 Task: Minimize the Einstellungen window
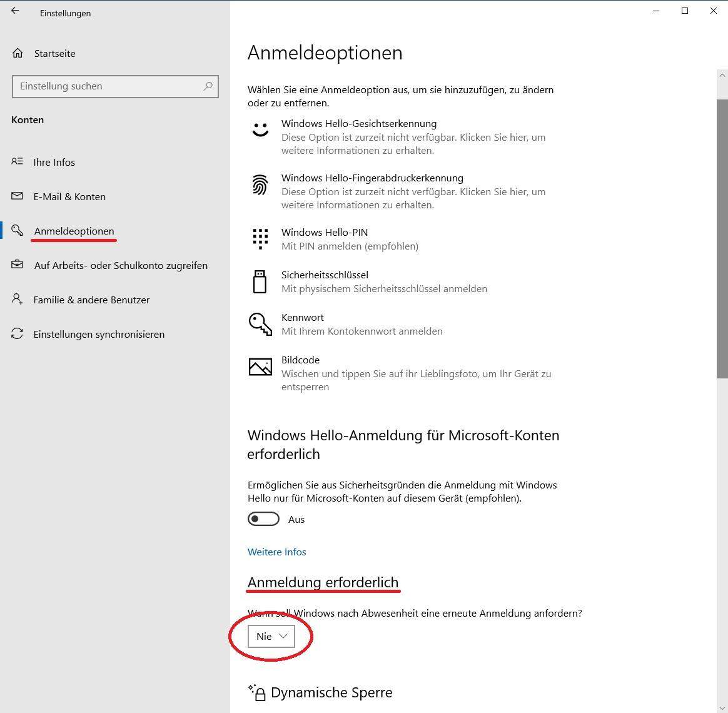tap(655, 11)
